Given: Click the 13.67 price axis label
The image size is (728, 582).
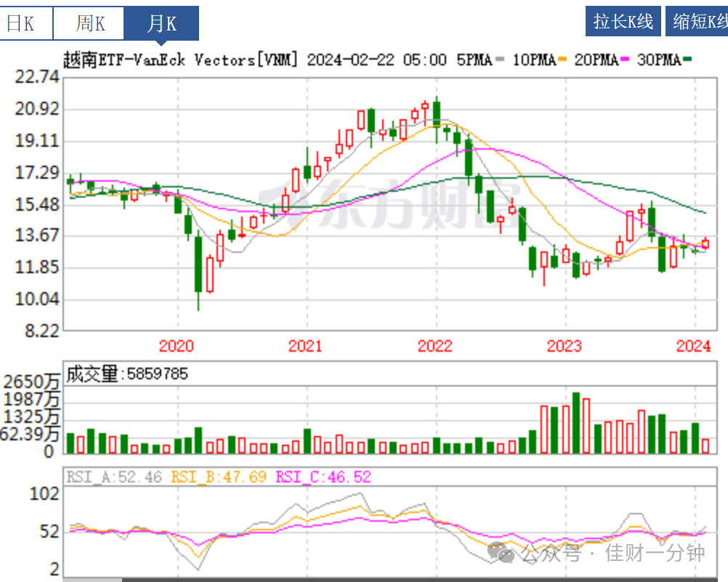Looking at the screenshot, I should 37,235.
